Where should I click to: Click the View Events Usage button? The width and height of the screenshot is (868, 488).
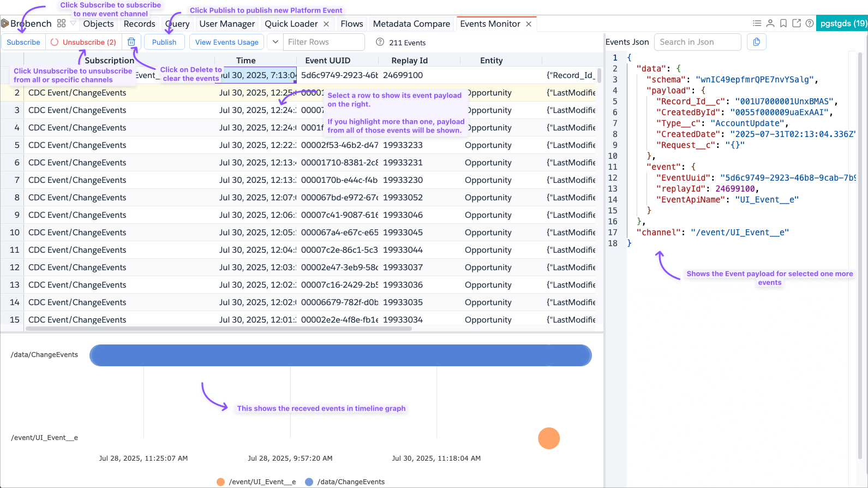(x=226, y=42)
